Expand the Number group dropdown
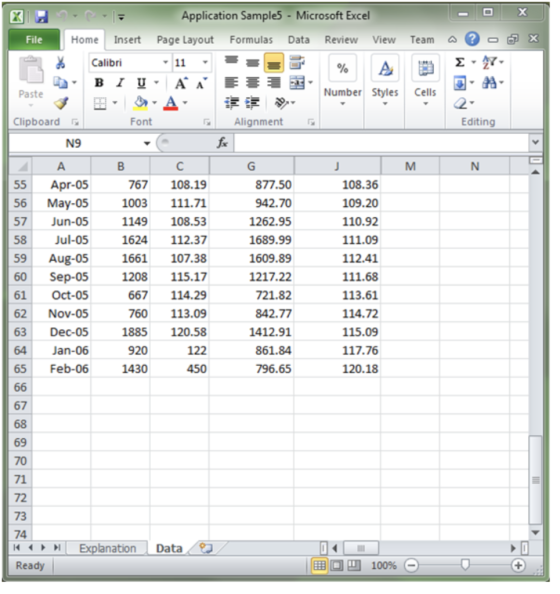The height and width of the screenshot is (594, 560). [x=343, y=104]
